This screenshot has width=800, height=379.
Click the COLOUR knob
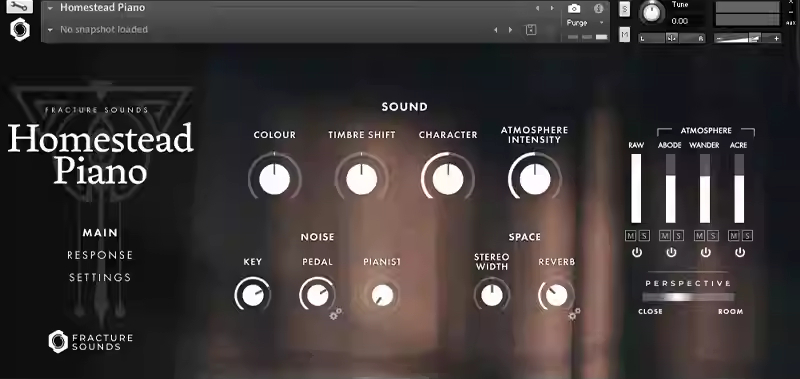tap(274, 179)
